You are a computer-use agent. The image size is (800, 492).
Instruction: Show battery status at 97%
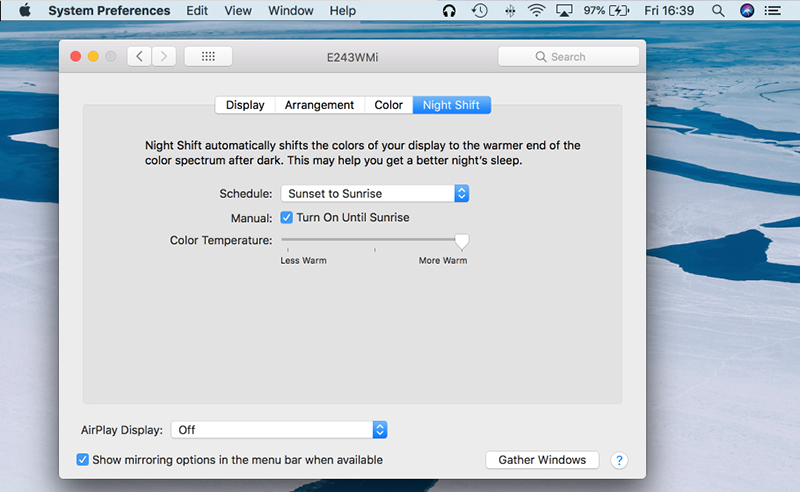(x=607, y=11)
